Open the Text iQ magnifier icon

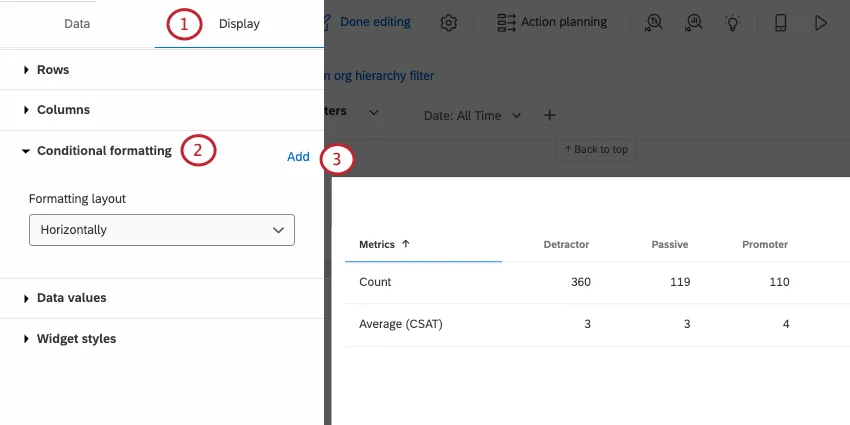coord(654,22)
